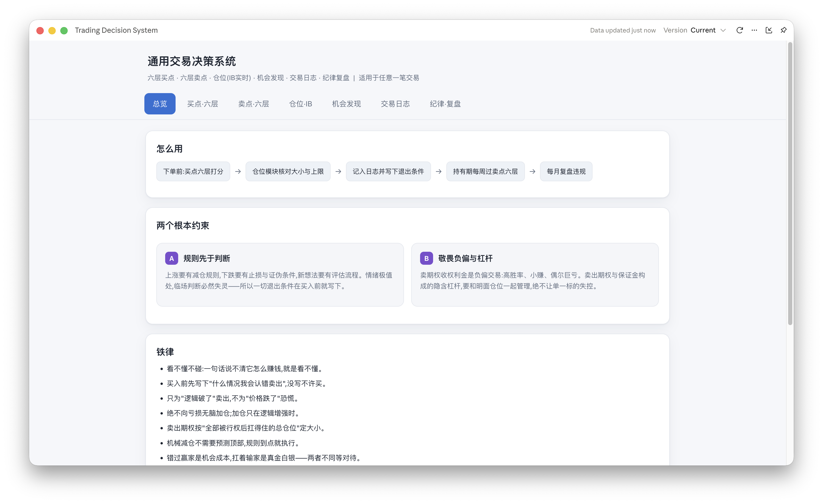Viewport: 823px width, 504px height.
Task: Open the more options ellipsis menu
Action: (x=754, y=30)
